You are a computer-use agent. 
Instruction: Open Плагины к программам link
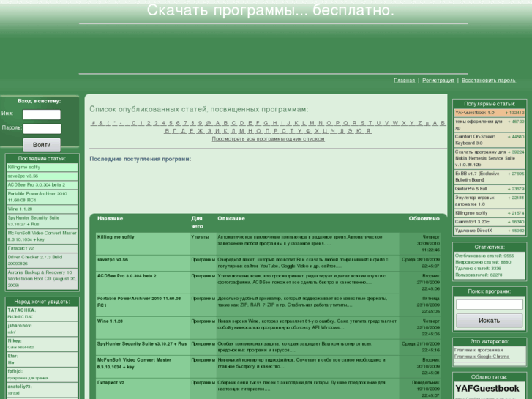click(479, 350)
